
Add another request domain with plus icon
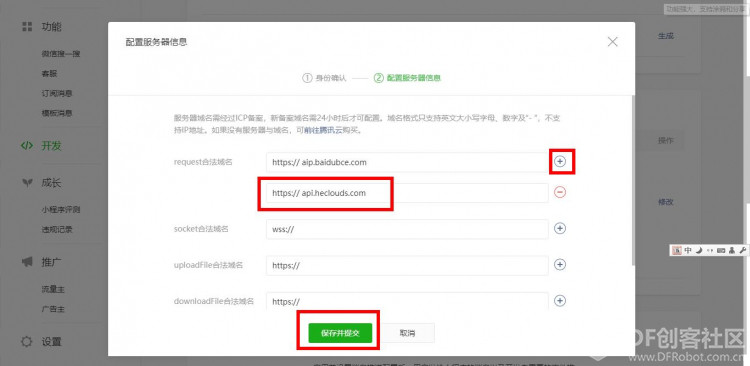560,162
